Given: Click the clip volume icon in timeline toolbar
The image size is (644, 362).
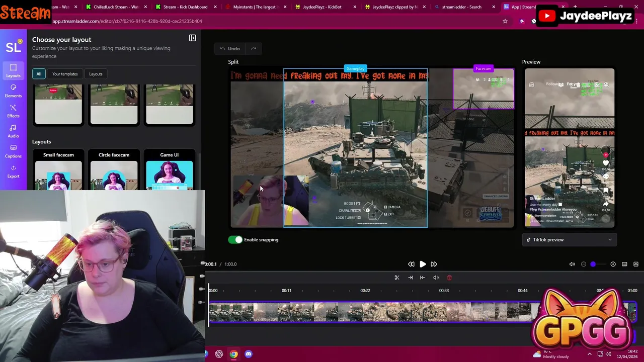Looking at the screenshot, I should pyautogui.click(x=436, y=278).
